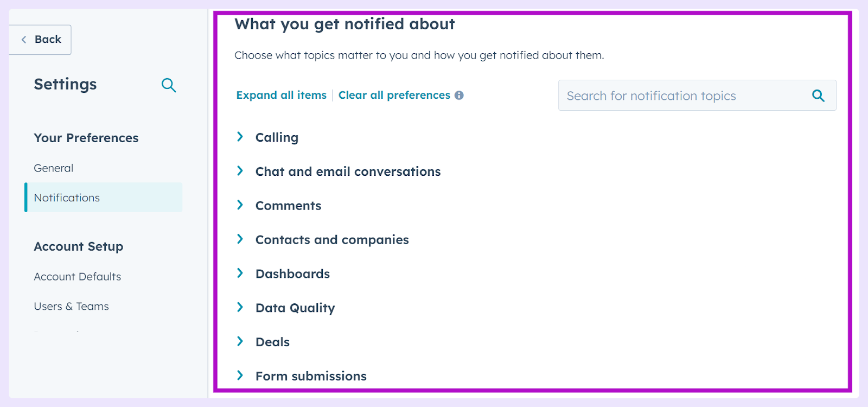Image resolution: width=868 pixels, height=407 pixels.
Task: Click the magnifier icon in notification topics search
Action: (x=818, y=96)
